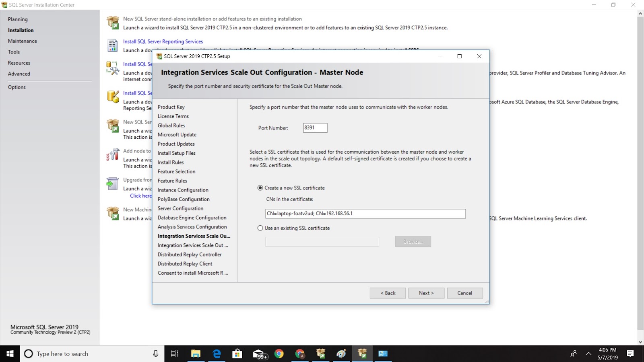The width and height of the screenshot is (644, 362).
Task: Click inside the Port Number field
Action: tap(315, 128)
